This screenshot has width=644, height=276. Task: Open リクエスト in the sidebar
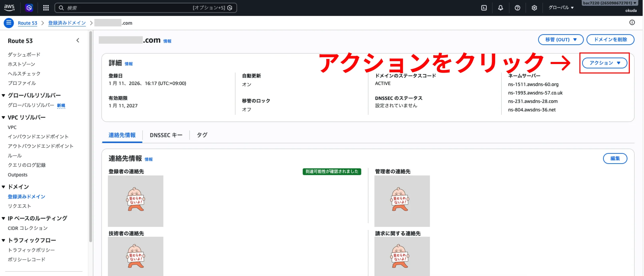tap(19, 206)
